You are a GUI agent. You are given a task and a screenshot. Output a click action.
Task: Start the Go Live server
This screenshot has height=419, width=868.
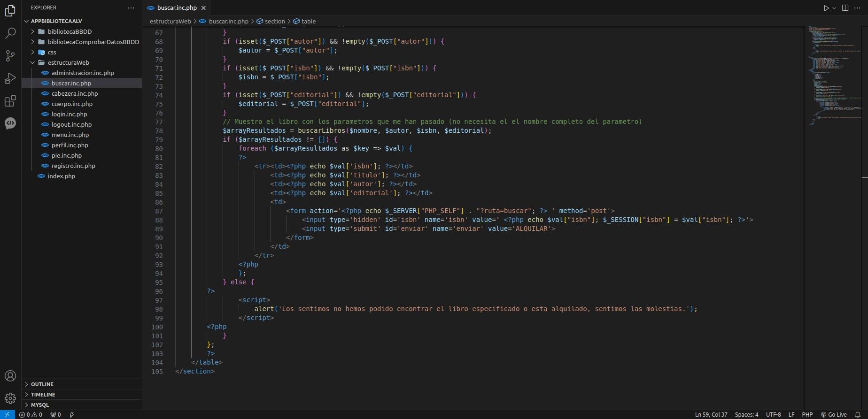coord(834,414)
